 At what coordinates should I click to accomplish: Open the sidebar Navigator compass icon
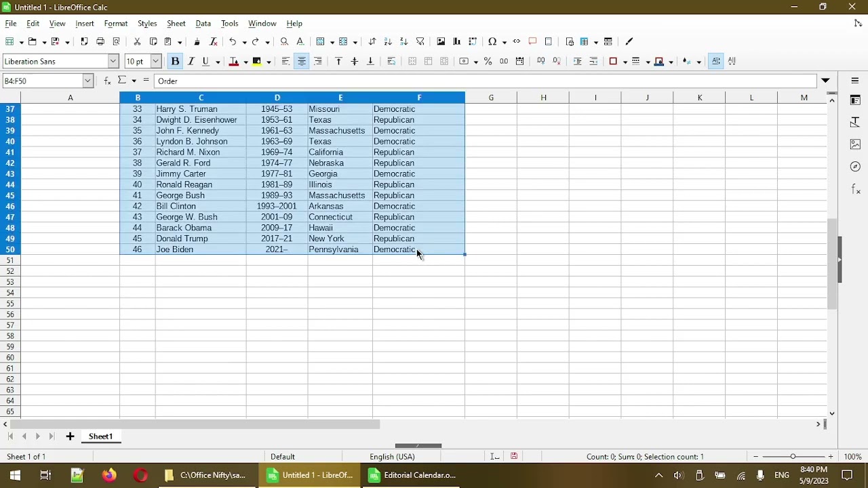coord(855,166)
